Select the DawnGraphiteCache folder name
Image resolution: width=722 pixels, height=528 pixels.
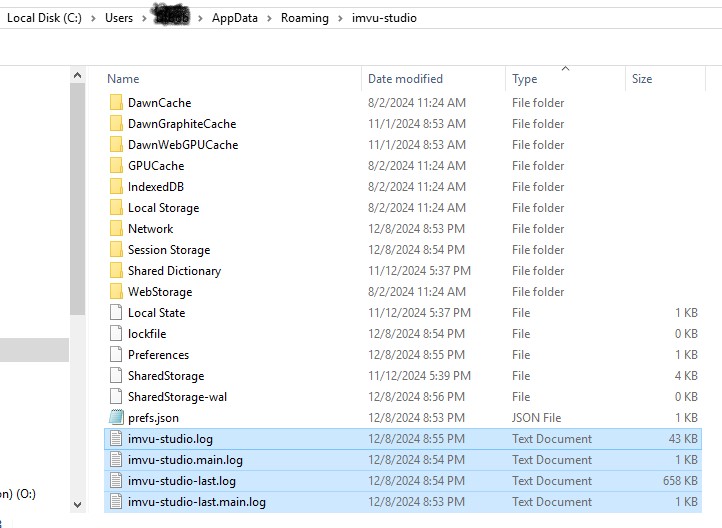click(x=182, y=123)
